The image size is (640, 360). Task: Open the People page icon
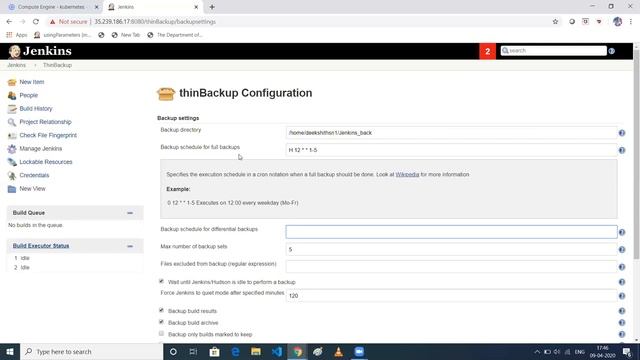pos(12,96)
